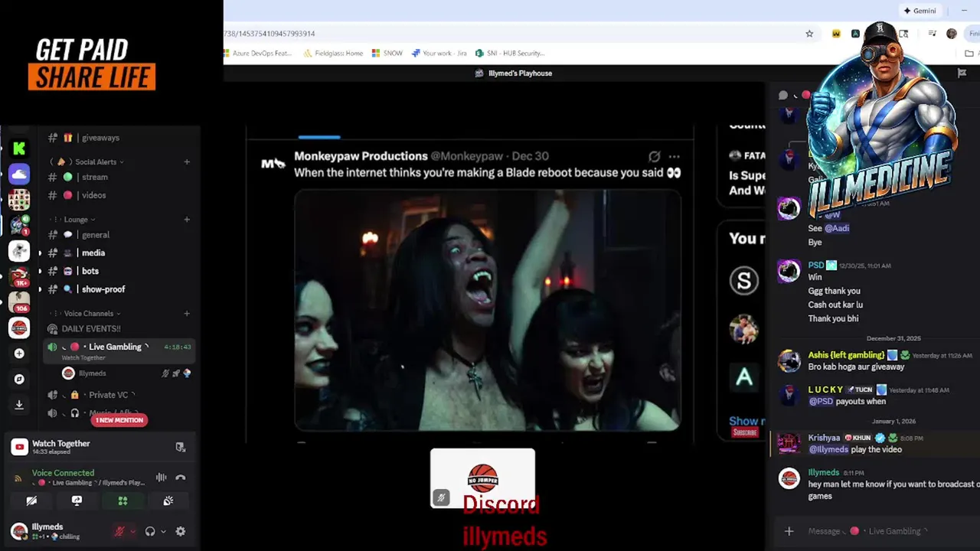Screen dimensions: 980x551
Task: Open the activities launcher button
Action: coord(122,500)
